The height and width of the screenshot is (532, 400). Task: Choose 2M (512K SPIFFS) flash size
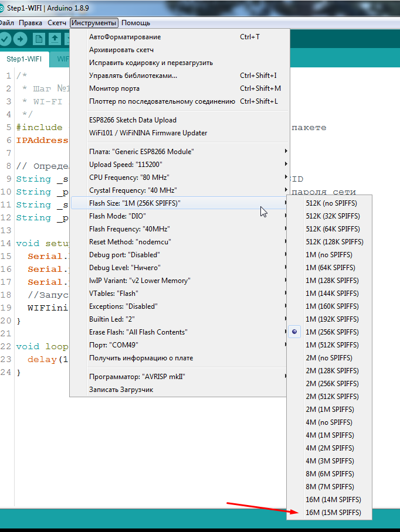[330, 396]
